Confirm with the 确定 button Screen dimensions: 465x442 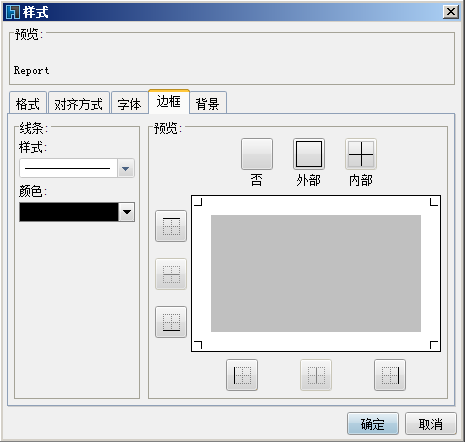pyautogui.click(x=373, y=424)
